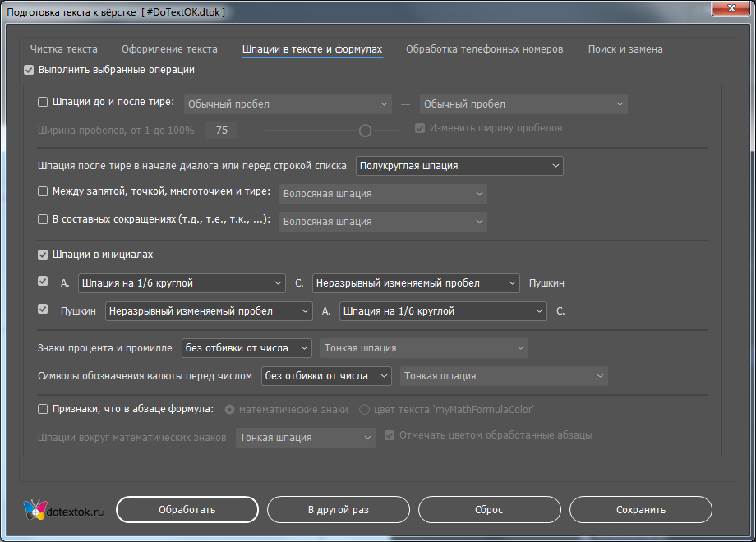The width and height of the screenshot is (756, 542).
Task: Uncheck 'Шпации в инициалах' checkbox
Action: (43, 255)
